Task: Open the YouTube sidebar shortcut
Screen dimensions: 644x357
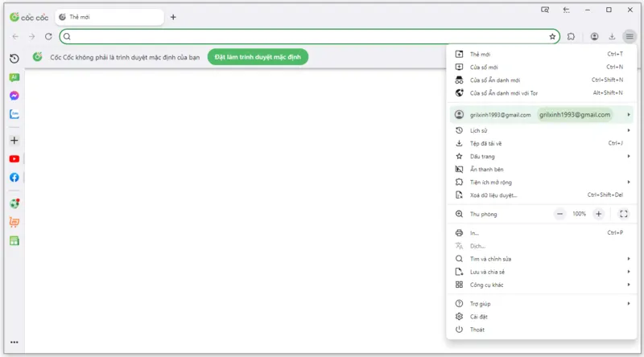Action: point(14,159)
